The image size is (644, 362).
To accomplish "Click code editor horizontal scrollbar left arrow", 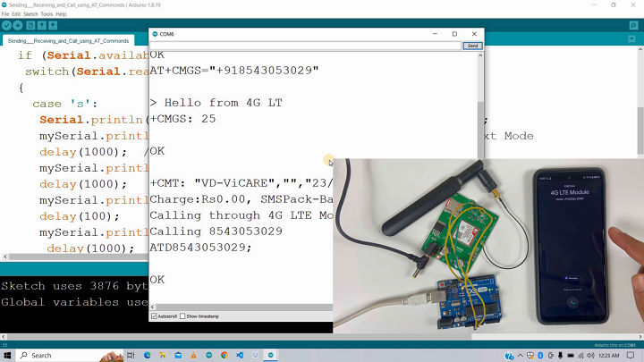I will pos(5,257).
